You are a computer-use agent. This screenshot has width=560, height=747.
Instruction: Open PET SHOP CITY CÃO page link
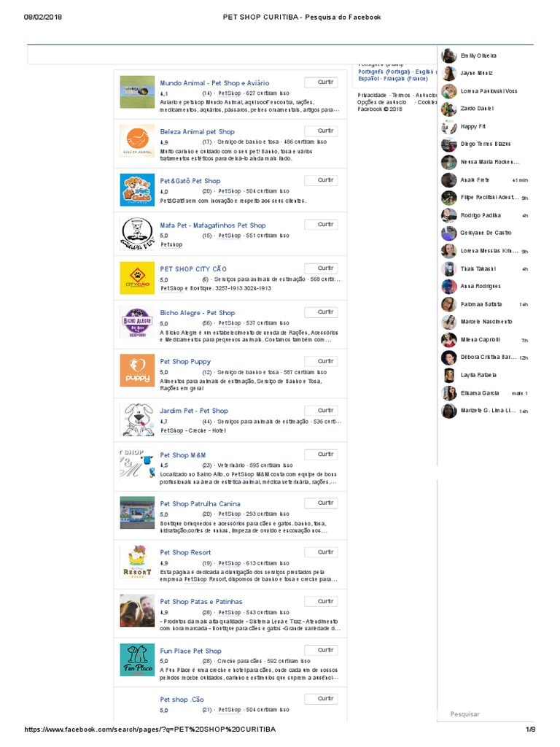(193, 269)
